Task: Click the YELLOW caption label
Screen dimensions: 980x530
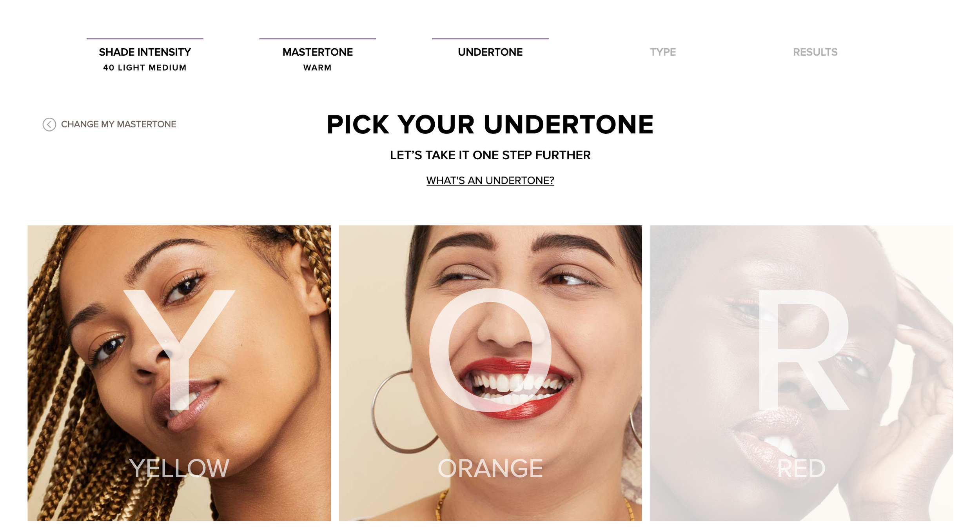Action: (x=179, y=468)
